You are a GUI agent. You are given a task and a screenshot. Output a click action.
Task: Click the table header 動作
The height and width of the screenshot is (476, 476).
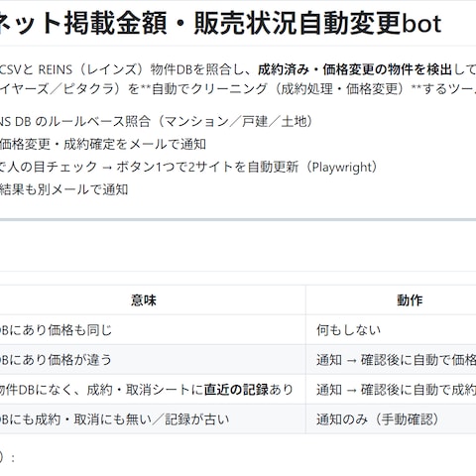[x=410, y=300]
